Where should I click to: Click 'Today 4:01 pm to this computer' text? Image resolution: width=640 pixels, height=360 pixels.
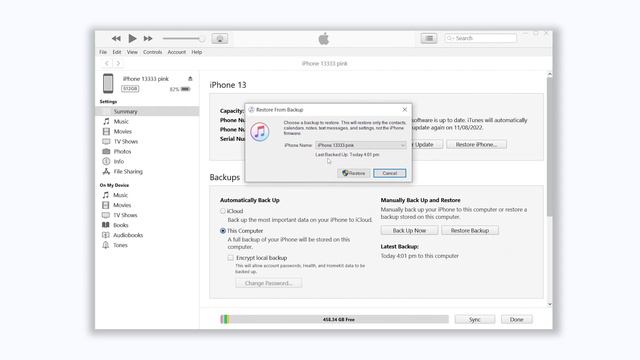(420, 256)
